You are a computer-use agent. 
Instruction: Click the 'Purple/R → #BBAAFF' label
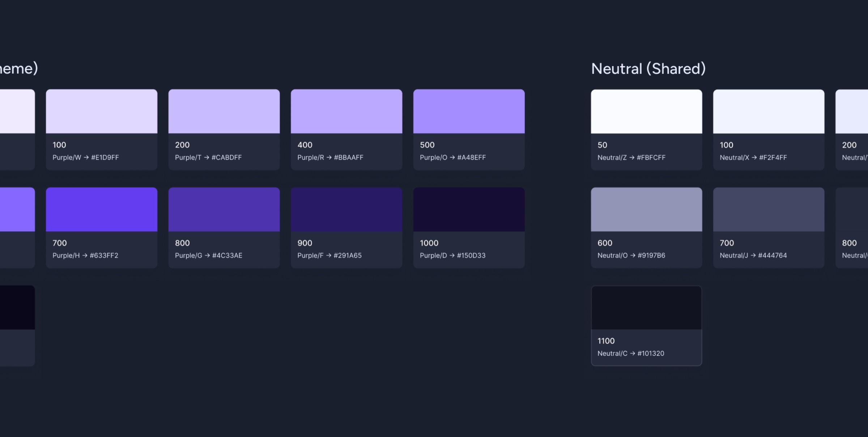(330, 157)
